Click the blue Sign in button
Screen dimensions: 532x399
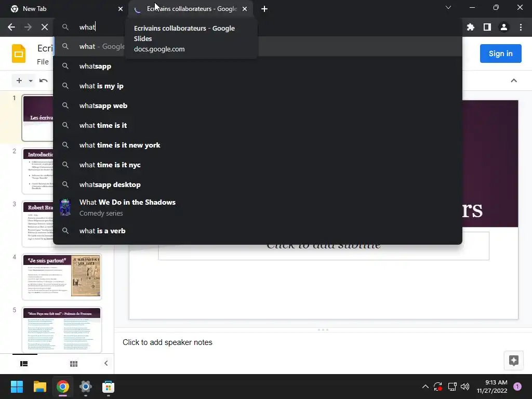coord(500,54)
